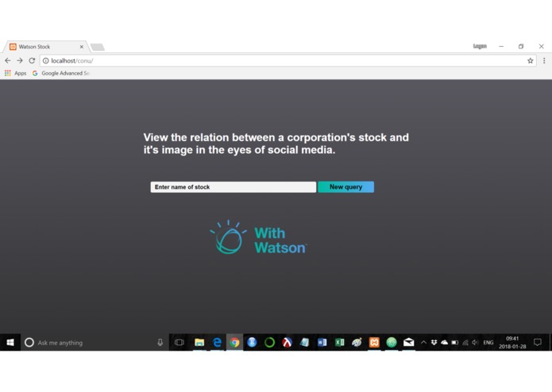Reload the localhost page
The width and height of the screenshot is (552, 392).
(x=32, y=60)
